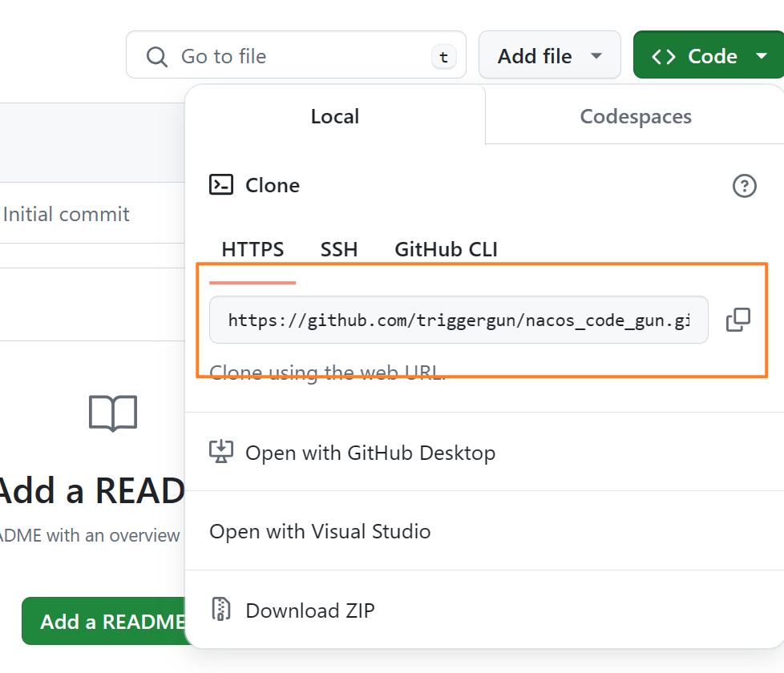Expand the Add file dropdown arrow
784x673 pixels.
(x=596, y=56)
